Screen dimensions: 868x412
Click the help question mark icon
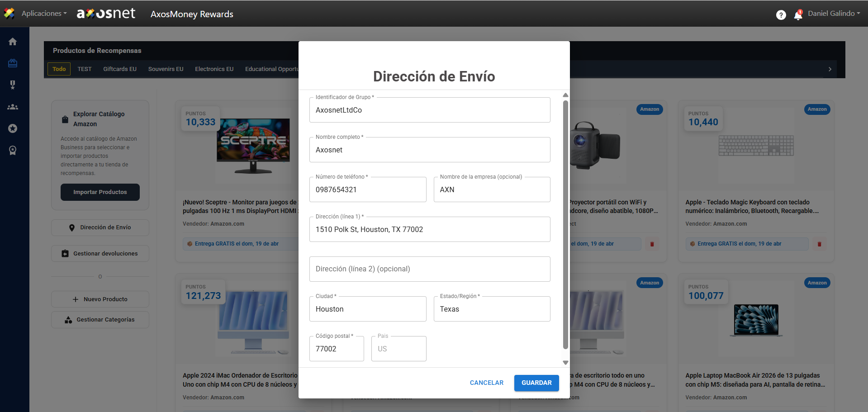pyautogui.click(x=781, y=15)
